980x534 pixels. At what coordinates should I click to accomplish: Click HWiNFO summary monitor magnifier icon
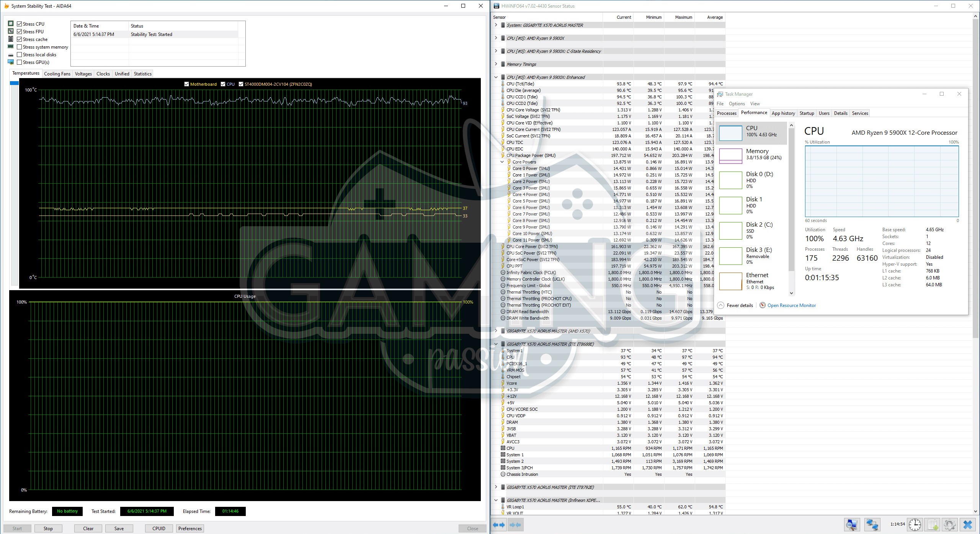(852, 524)
